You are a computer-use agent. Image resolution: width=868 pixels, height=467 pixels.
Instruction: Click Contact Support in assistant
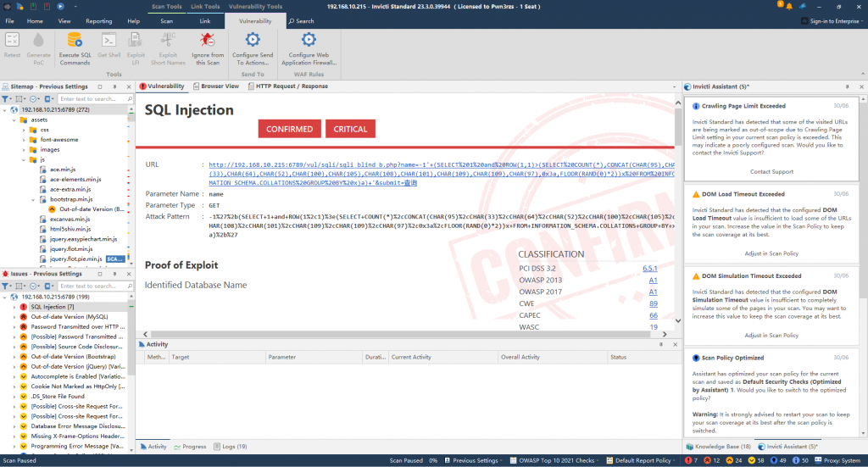click(771, 172)
